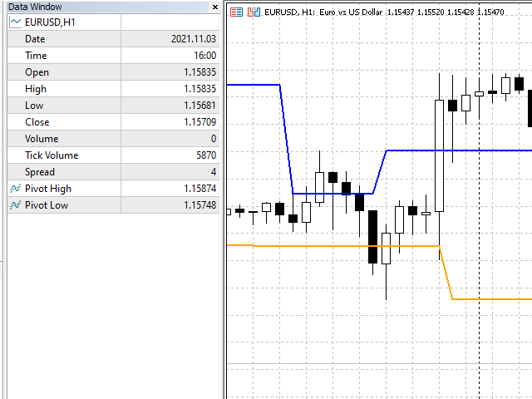
Task: Click the Tick Volume value 5870
Action: (206, 155)
